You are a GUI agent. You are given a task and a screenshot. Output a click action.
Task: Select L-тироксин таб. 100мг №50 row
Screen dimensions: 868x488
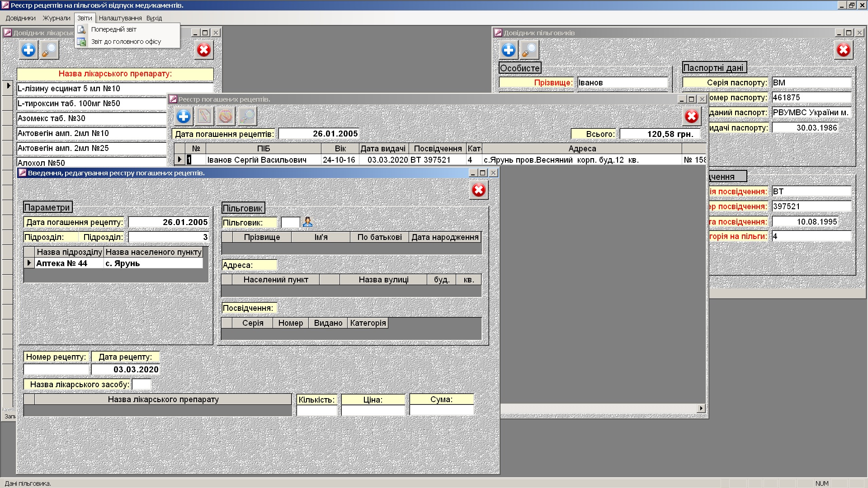coord(92,103)
